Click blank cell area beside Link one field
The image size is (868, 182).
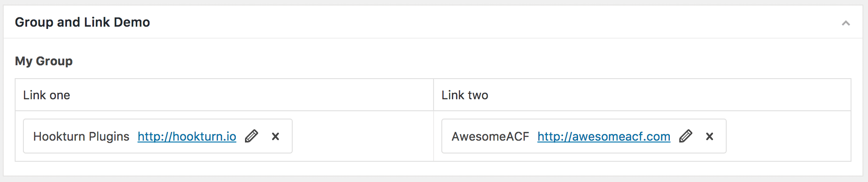[362, 136]
